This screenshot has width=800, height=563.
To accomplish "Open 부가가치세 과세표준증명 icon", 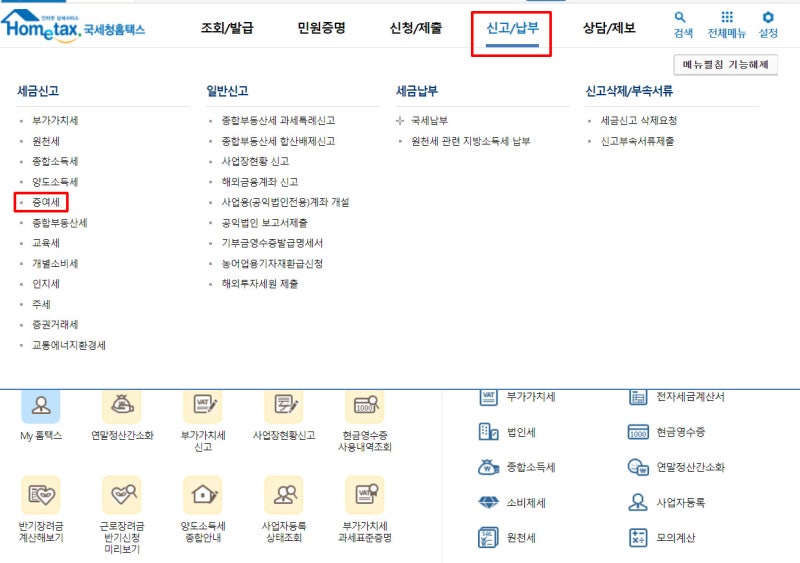I will (x=365, y=495).
